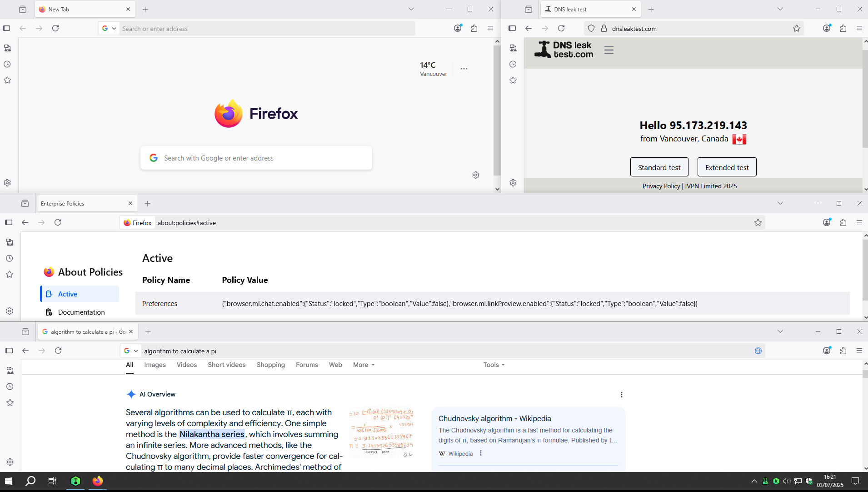Switch to Videos search results
Image resolution: width=868 pixels, height=492 pixels.
(x=187, y=365)
